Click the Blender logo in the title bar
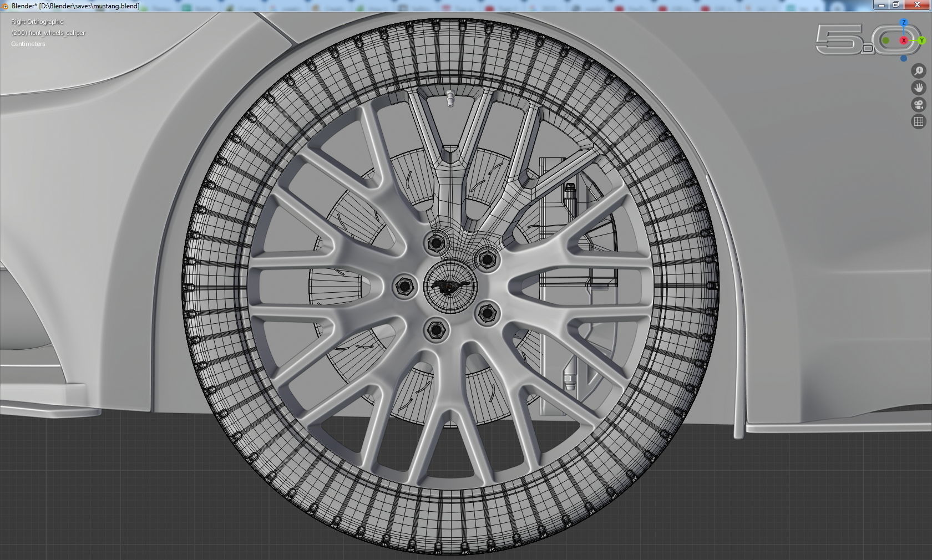Viewport: 932px width, 560px height. click(x=5, y=6)
